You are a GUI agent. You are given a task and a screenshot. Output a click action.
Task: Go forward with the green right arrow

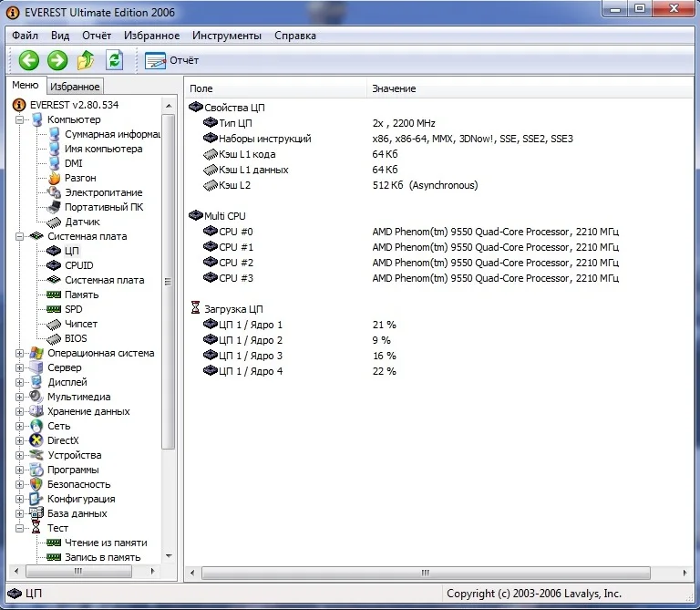(x=57, y=60)
